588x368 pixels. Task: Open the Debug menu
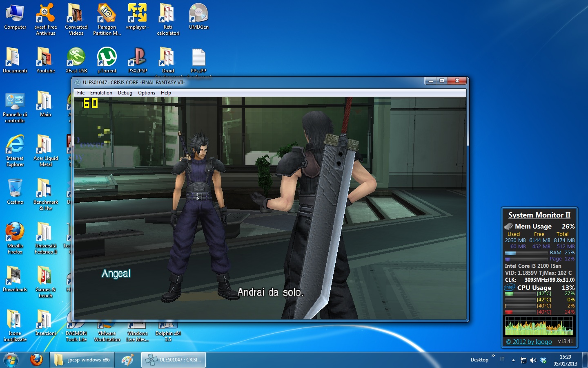coord(125,93)
